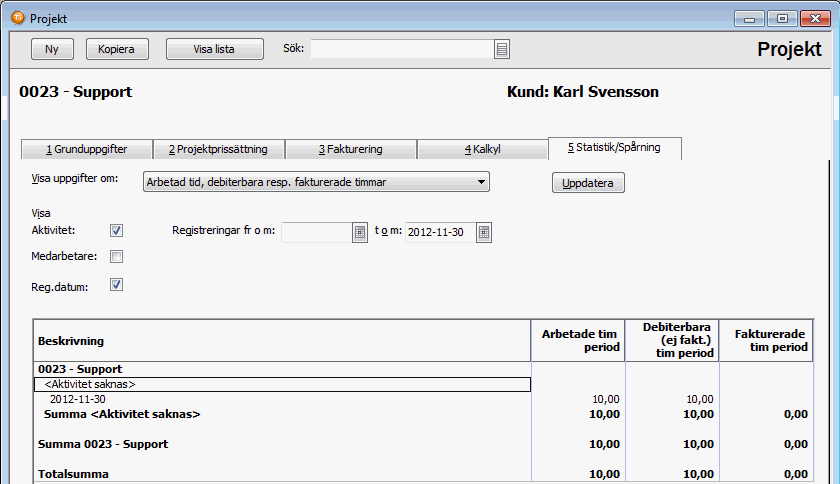Go to the Fakturering tab

click(x=350, y=150)
